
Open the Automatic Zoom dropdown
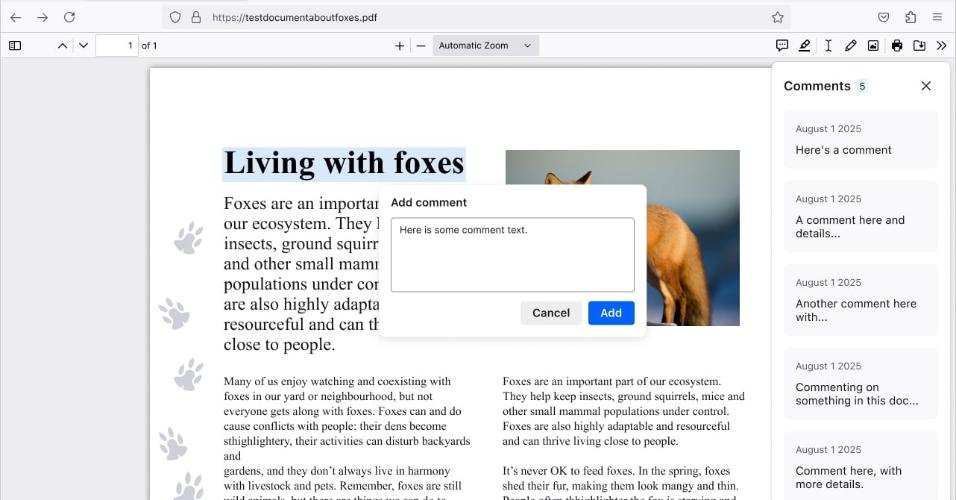click(x=486, y=45)
